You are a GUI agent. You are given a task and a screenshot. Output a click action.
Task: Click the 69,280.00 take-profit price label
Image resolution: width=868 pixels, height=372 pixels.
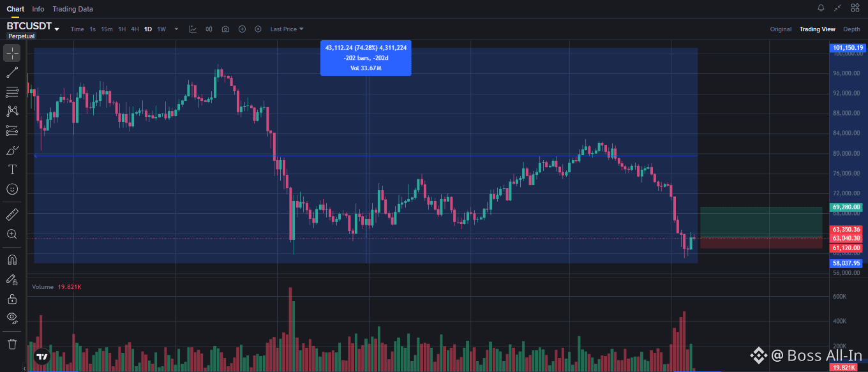847,207
